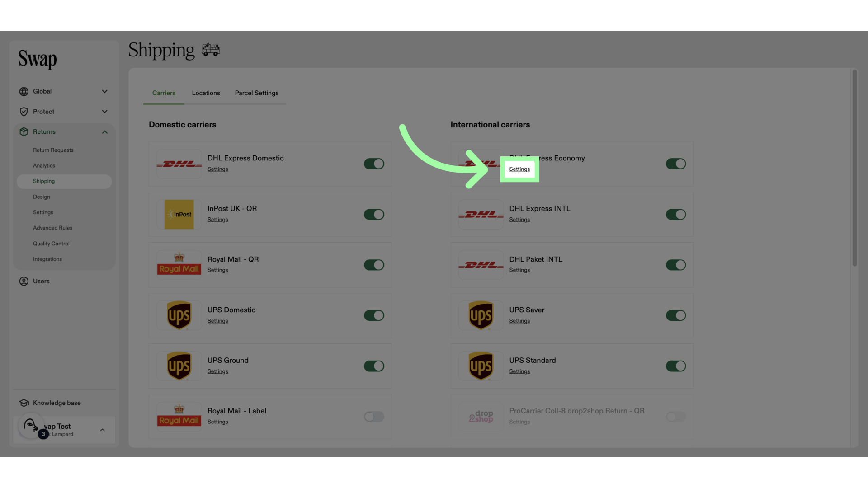The width and height of the screenshot is (868, 488).
Task: Open Royal Mail - Label Settings link
Action: click(218, 422)
